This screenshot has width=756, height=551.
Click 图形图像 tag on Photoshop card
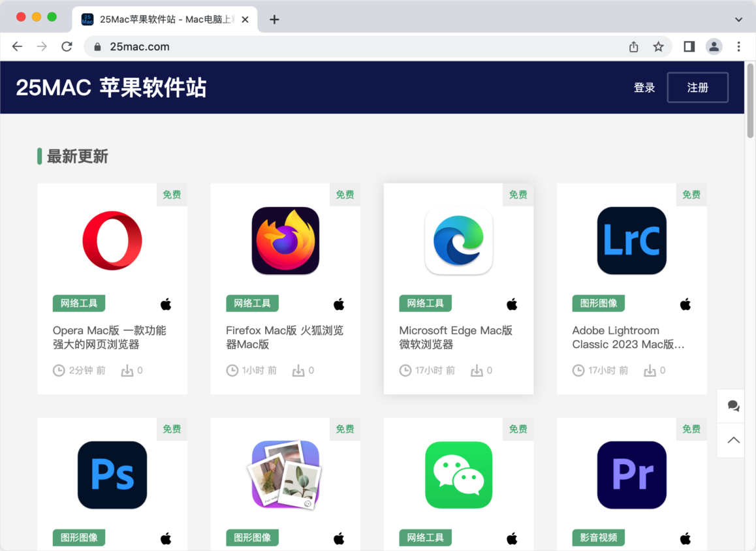(x=79, y=537)
